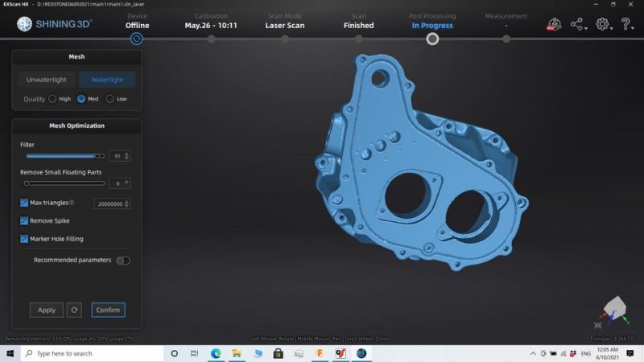Click the Apply button
The width and height of the screenshot is (644, 362).
point(47,310)
